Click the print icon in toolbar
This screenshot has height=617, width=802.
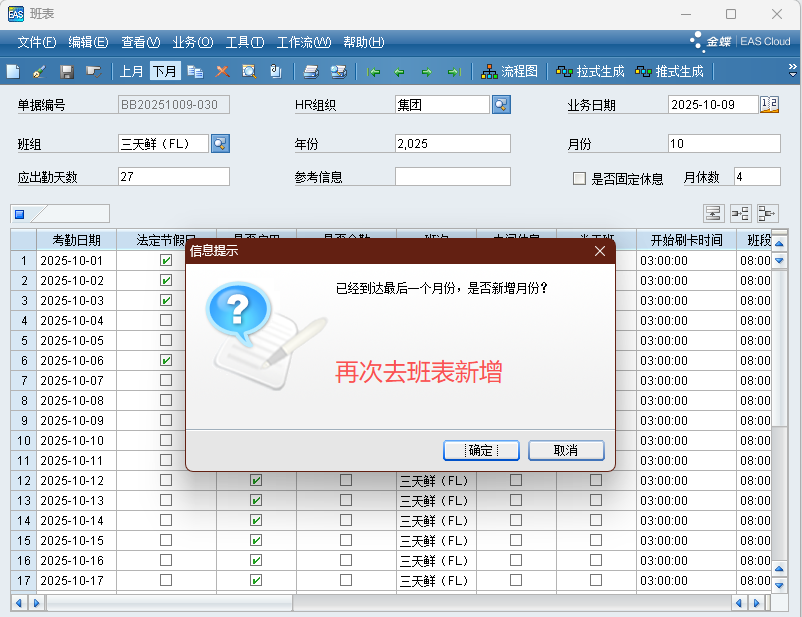tap(311, 71)
